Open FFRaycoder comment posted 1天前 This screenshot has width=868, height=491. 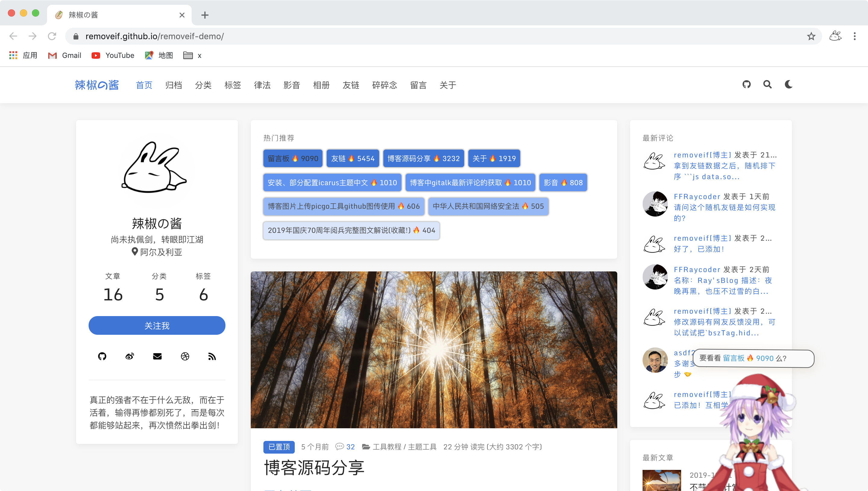coord(725,212)
